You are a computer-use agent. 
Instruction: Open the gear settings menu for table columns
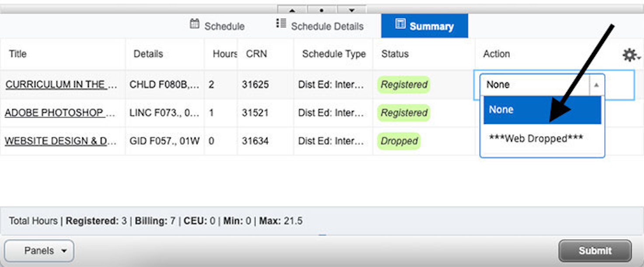(x=630, y=55)
